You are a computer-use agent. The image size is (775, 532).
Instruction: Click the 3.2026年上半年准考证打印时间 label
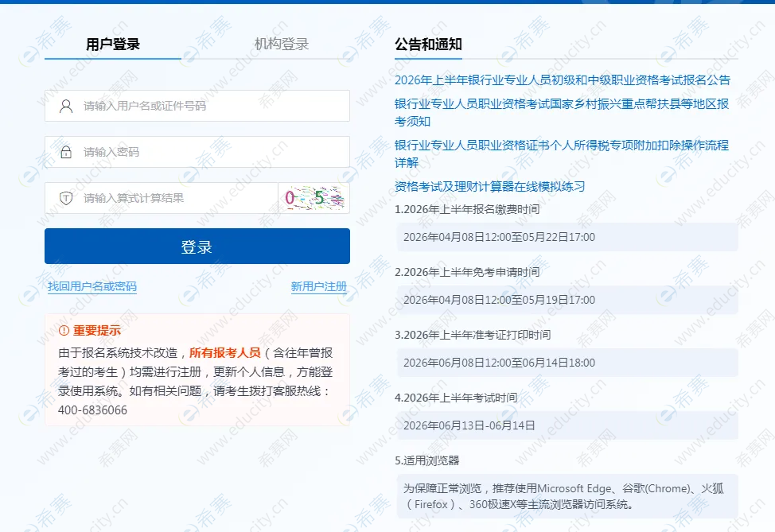point(473,335)
